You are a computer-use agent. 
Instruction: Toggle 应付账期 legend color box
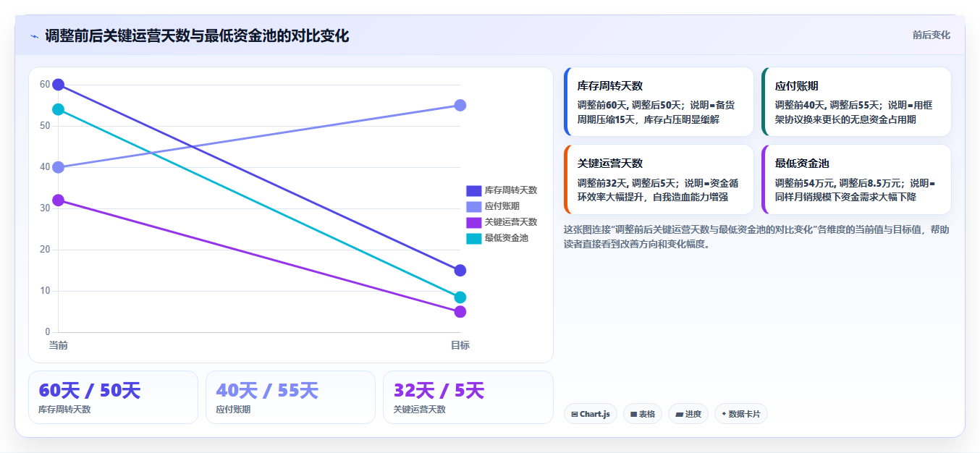(473, 206)
